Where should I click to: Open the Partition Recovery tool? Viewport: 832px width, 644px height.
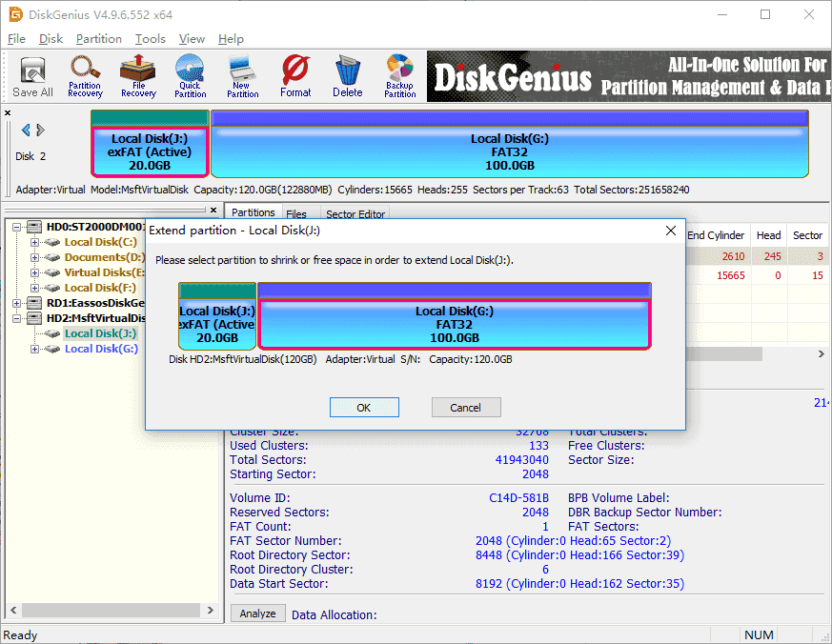85,76
